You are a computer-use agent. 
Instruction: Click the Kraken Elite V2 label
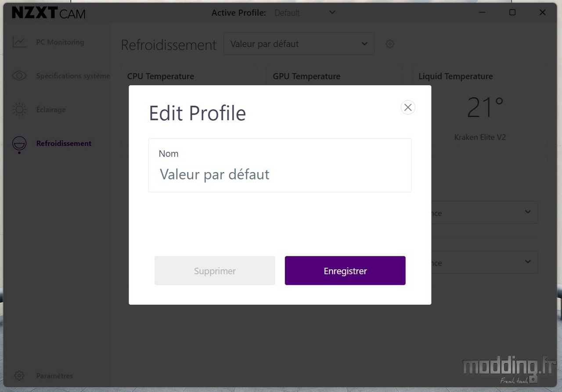(x=480, y=137)
